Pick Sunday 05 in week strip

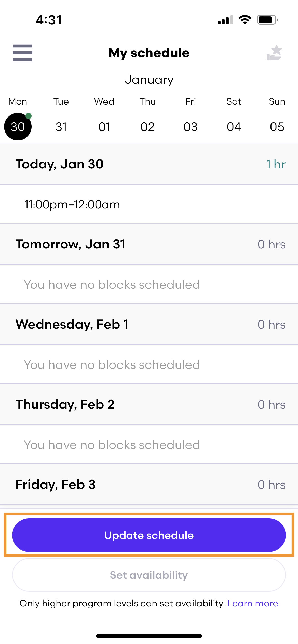pos(277,127)
